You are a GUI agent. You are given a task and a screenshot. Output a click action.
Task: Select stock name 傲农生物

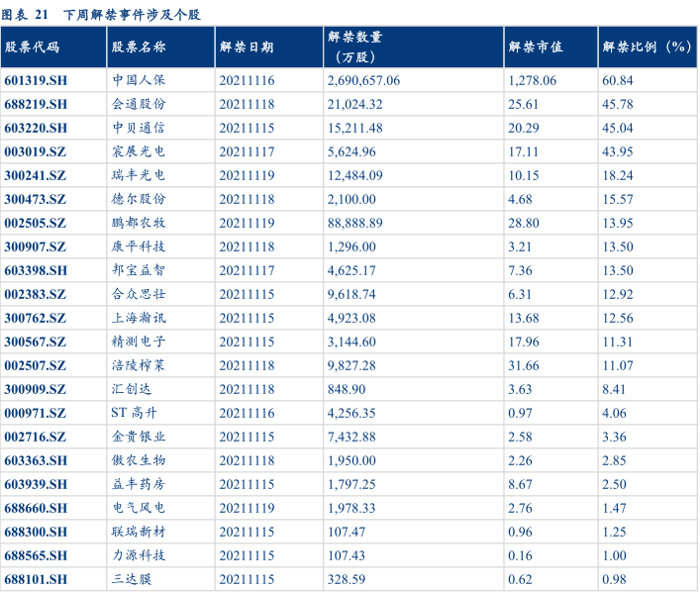tap(139, 460)
